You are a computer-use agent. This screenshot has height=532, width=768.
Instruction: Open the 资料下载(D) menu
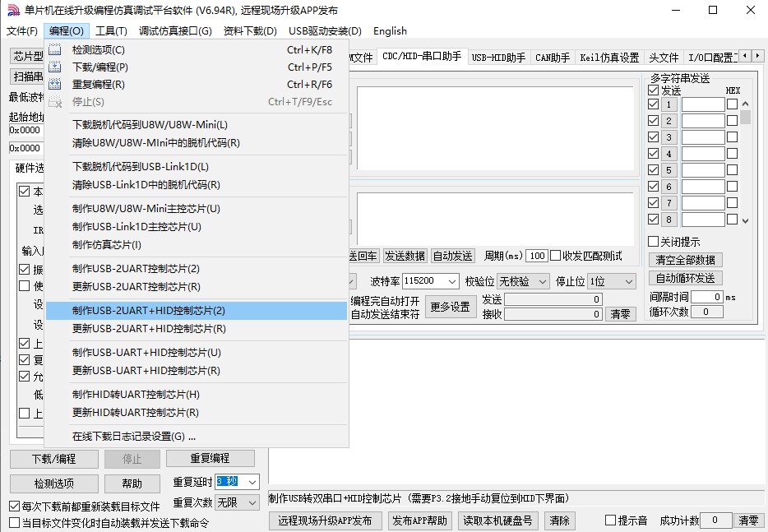(x=250, y=31)
